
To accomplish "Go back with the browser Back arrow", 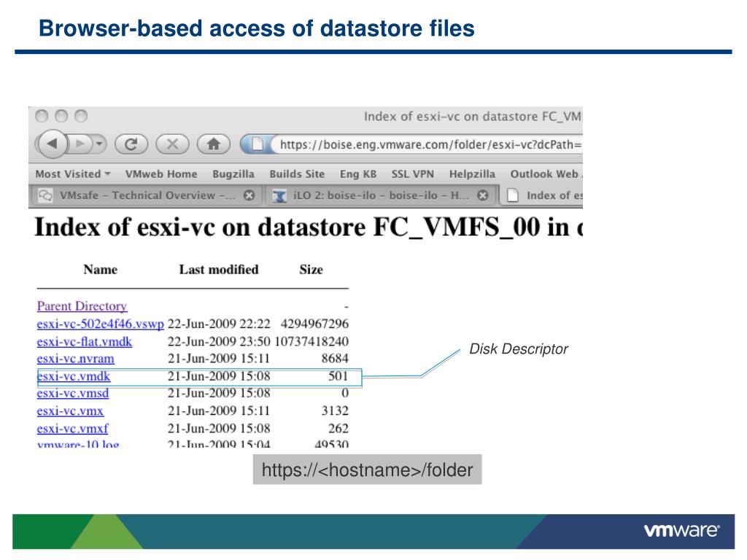I will 52,144.
